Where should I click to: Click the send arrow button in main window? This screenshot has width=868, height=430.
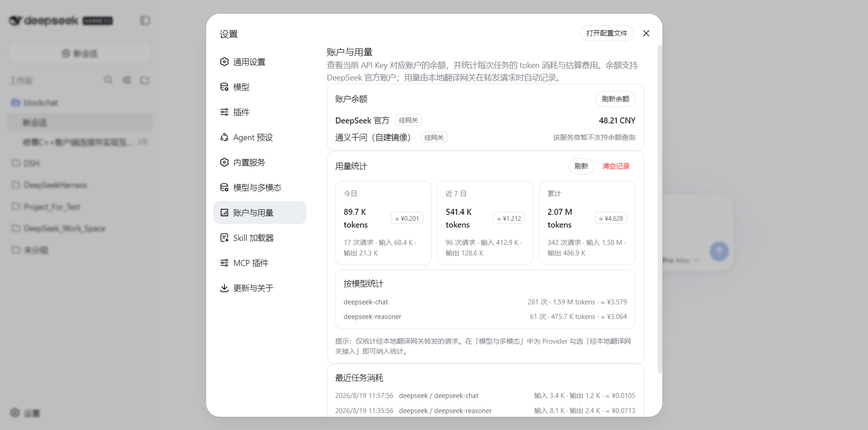point(719,251)
